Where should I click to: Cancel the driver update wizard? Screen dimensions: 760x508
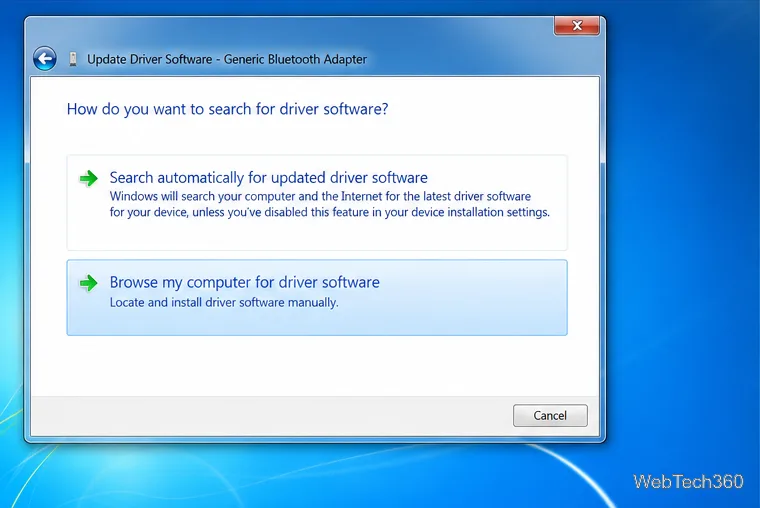click(x=550, y=416)
